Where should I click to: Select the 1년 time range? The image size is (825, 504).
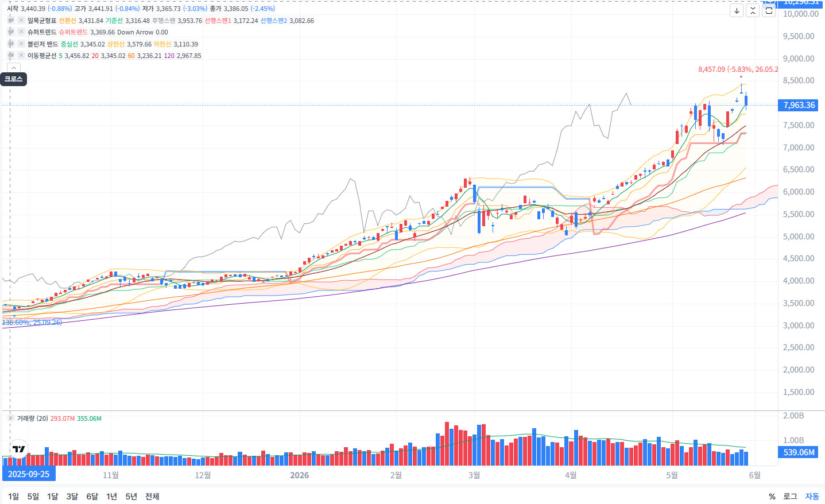(x=112, y=497)
